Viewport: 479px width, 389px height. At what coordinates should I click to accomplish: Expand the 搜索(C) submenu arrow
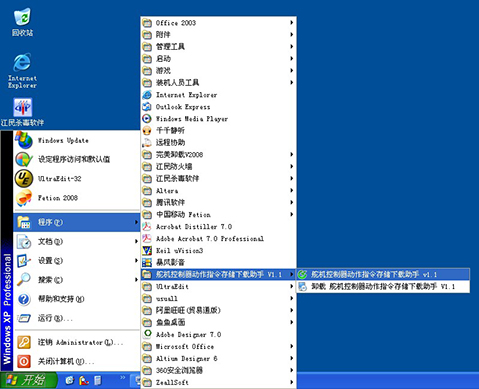click(x=136, y=280)
